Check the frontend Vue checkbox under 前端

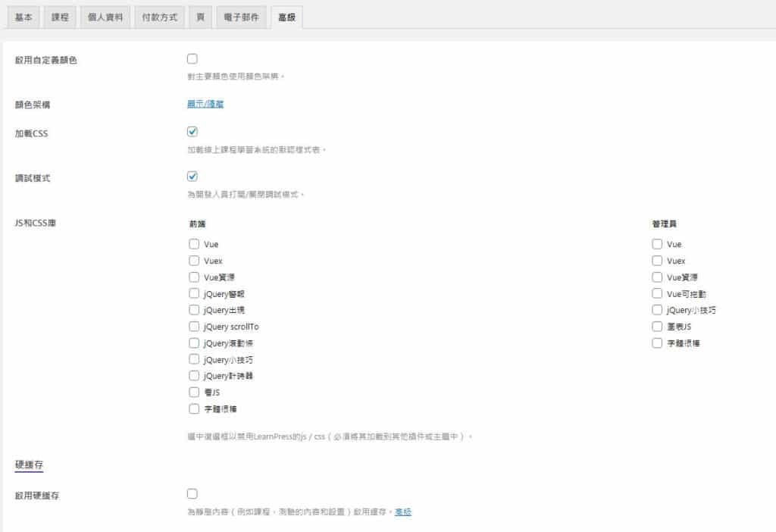(x=194, y=244)
